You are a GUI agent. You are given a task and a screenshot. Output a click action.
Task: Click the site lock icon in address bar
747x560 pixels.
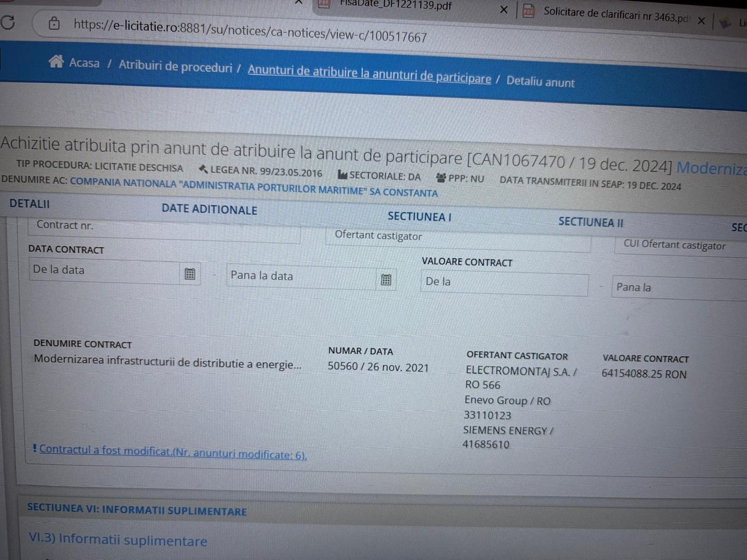54,23
